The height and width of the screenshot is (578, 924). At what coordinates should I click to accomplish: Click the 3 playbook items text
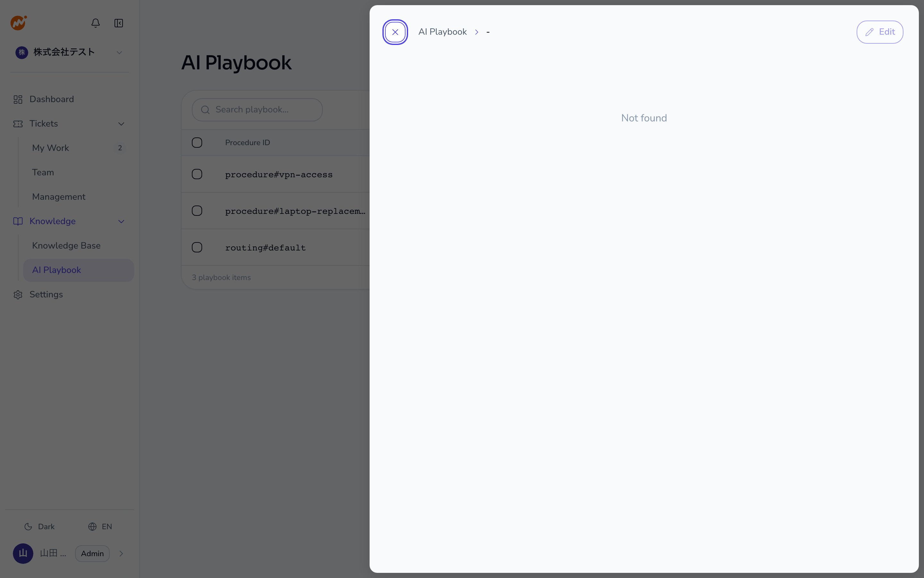point(221,278)
